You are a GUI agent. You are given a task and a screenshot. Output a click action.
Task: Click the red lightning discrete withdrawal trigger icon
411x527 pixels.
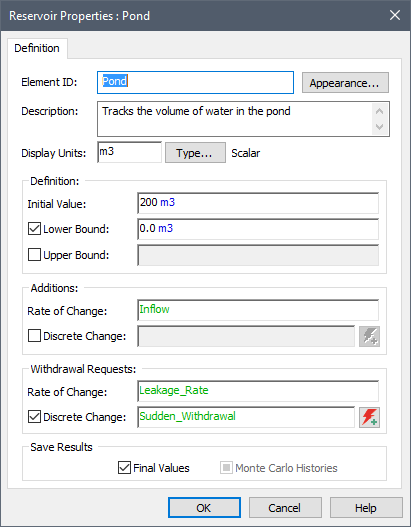tap(369, 417)
